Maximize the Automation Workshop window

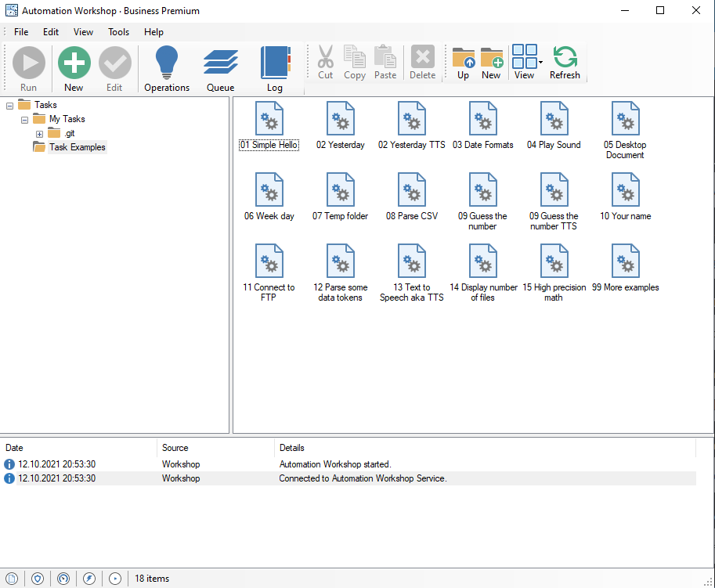[x=660, y=10]
